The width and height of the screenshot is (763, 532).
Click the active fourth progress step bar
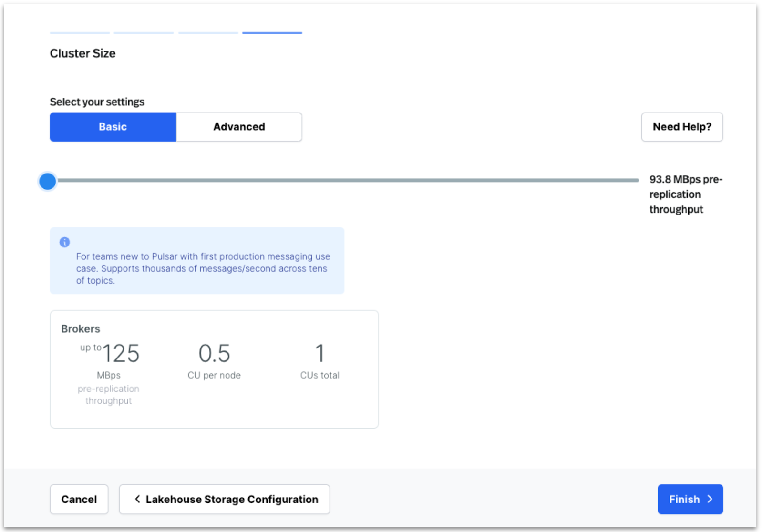click(272, 33)
